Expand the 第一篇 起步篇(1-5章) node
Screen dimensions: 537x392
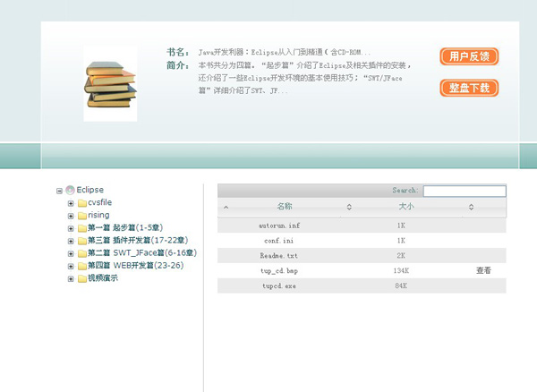[71, 228]
